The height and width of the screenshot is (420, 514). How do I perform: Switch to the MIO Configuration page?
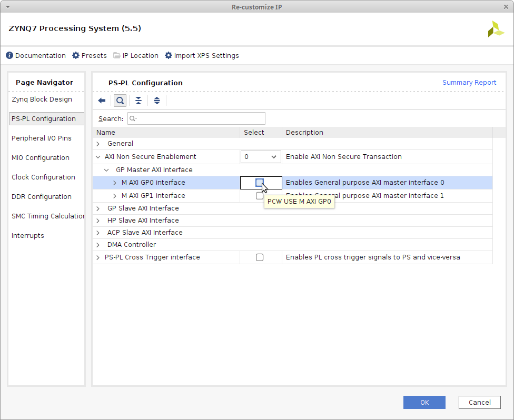coord(41,158)
